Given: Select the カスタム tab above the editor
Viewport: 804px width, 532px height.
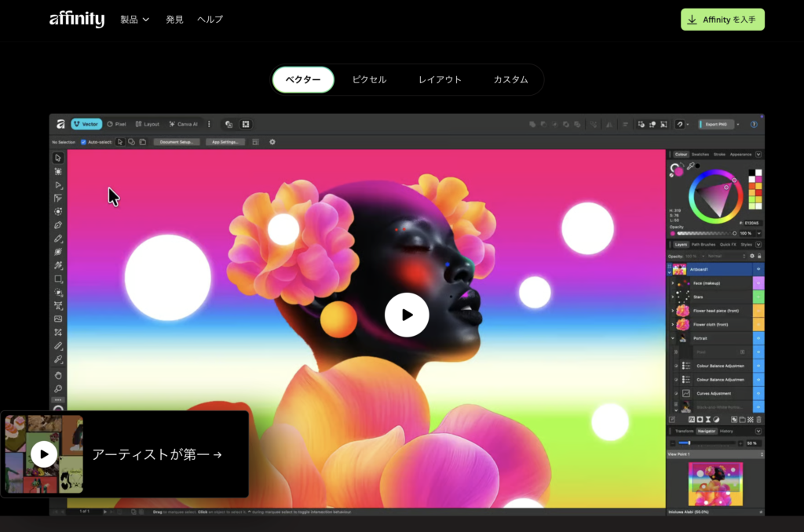Looking at the screenshot, I should tap(511, 79).
